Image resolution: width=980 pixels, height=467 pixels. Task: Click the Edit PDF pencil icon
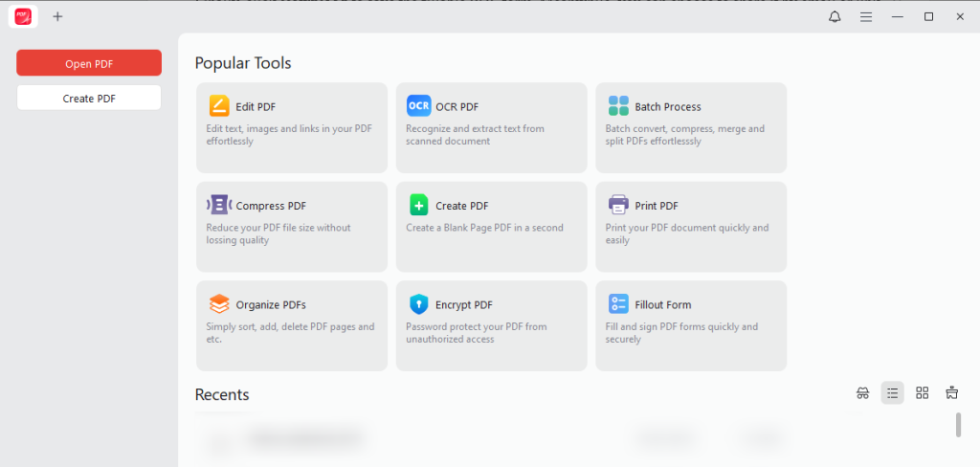click(x=219, y=106)
